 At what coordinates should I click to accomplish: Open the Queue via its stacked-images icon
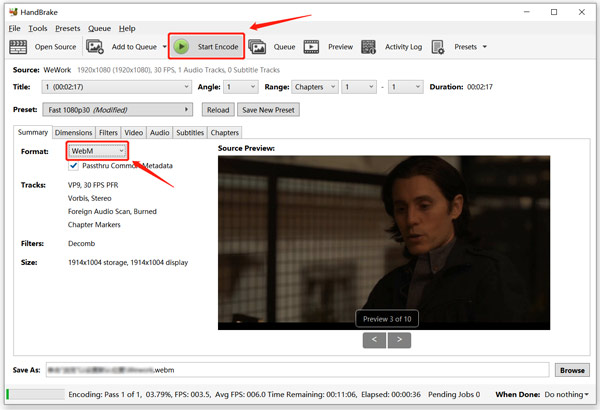pyautogui.click(x=257, y=47)
